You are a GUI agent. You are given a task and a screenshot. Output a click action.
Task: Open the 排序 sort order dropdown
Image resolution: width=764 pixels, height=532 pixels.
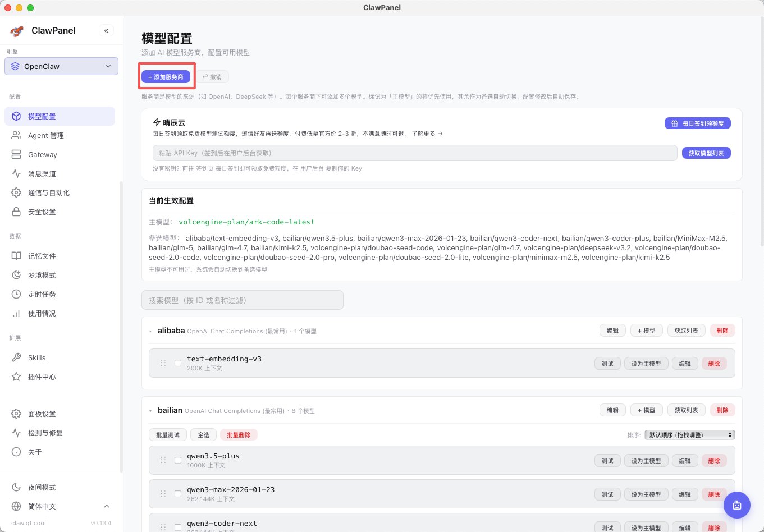(690, 435)
